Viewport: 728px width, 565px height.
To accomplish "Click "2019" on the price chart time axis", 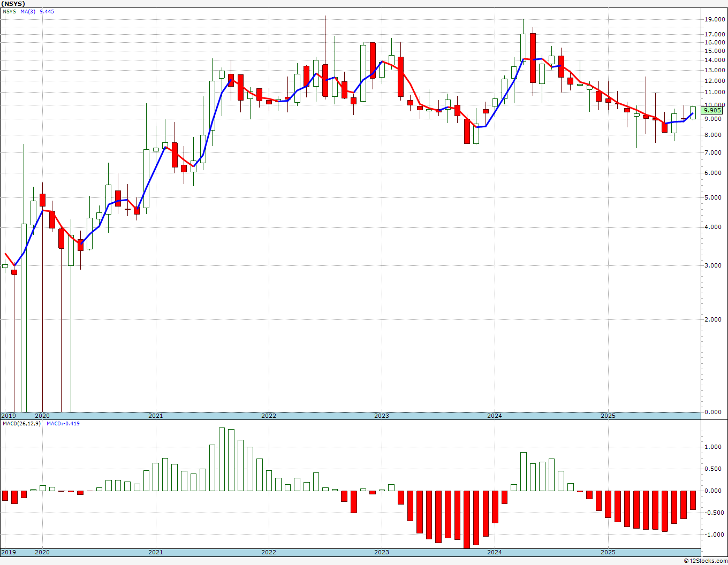I will coord(8,416).
